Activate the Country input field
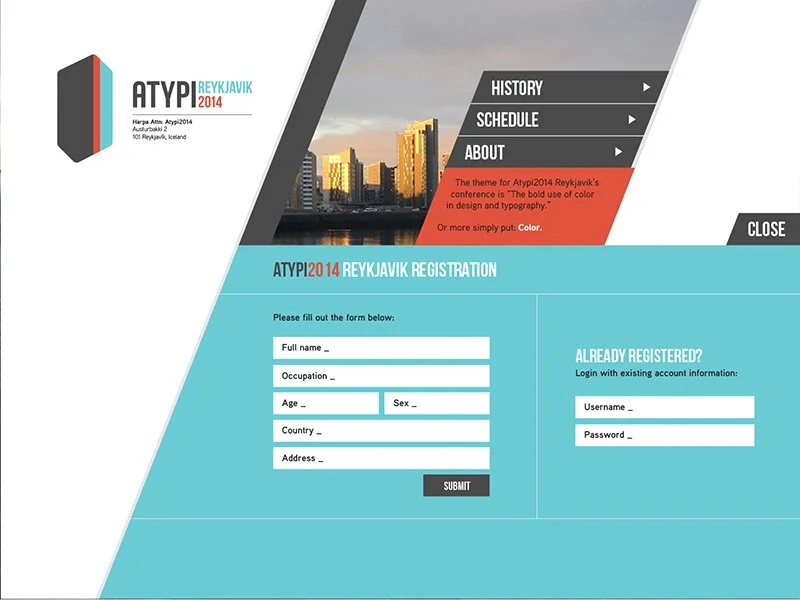Image resolution: width=800 pixels, height=600 pixels. 381,431
